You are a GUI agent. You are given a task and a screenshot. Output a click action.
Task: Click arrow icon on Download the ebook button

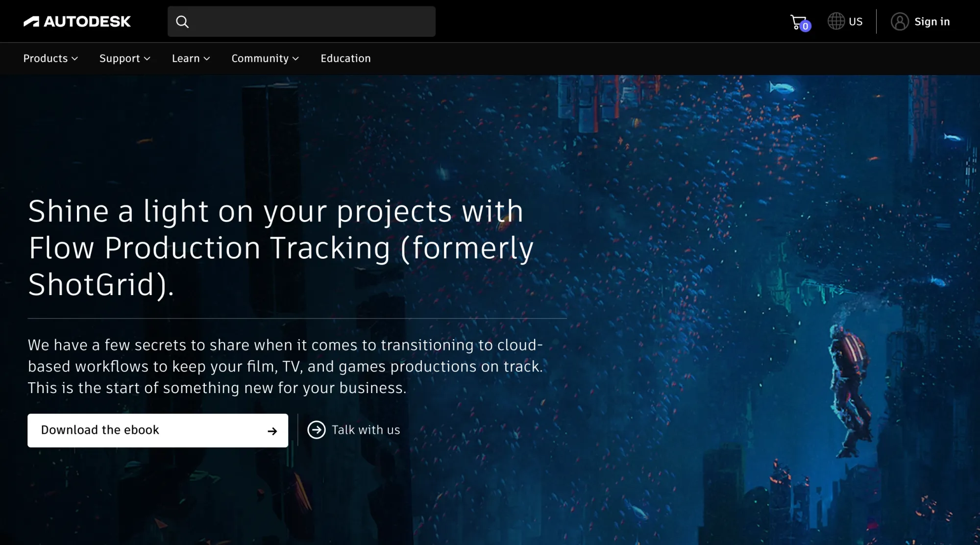[272, 431]
